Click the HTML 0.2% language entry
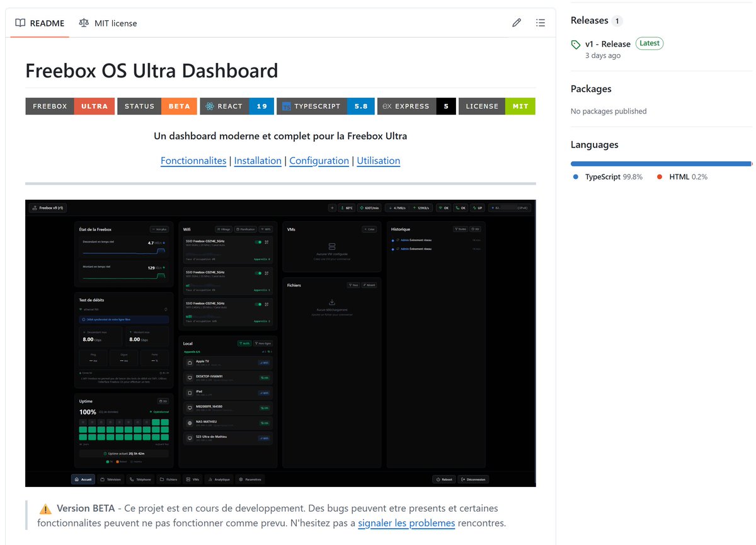This screenshot has height=545, width=756. pyautogui.click(x=682, y=177)
